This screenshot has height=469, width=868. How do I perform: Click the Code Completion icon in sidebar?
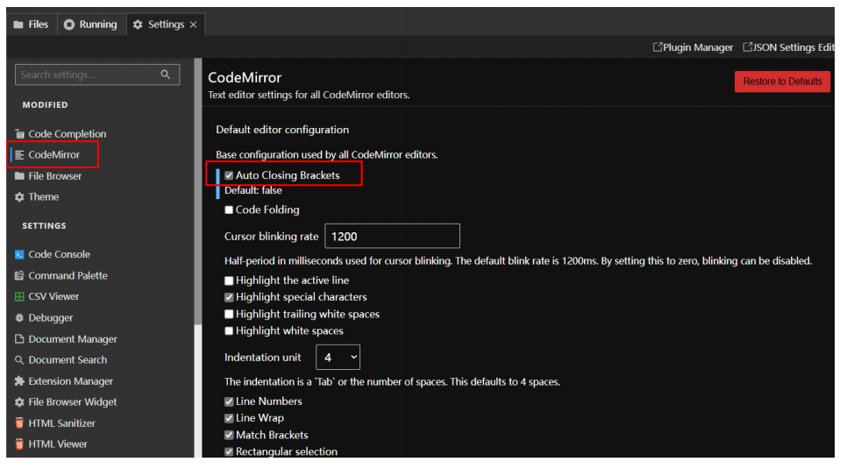[x=19, y=134]
